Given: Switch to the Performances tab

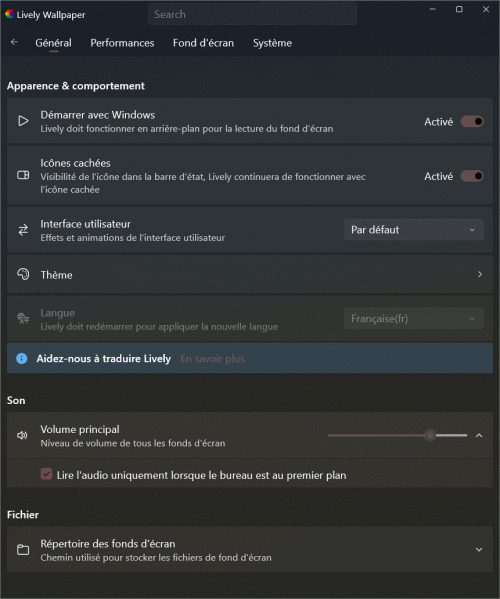Looking at the screenshot, I should (x=122, y=43).
